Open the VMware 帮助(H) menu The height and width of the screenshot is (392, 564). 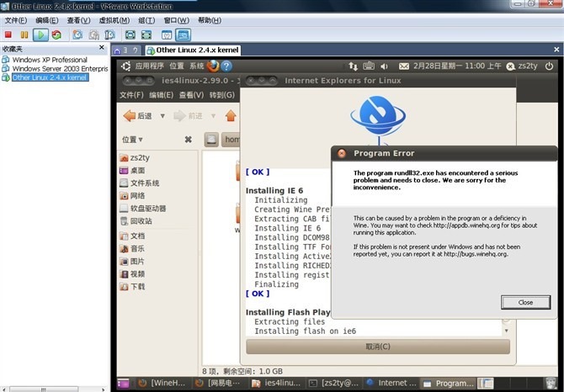[210, 20]
